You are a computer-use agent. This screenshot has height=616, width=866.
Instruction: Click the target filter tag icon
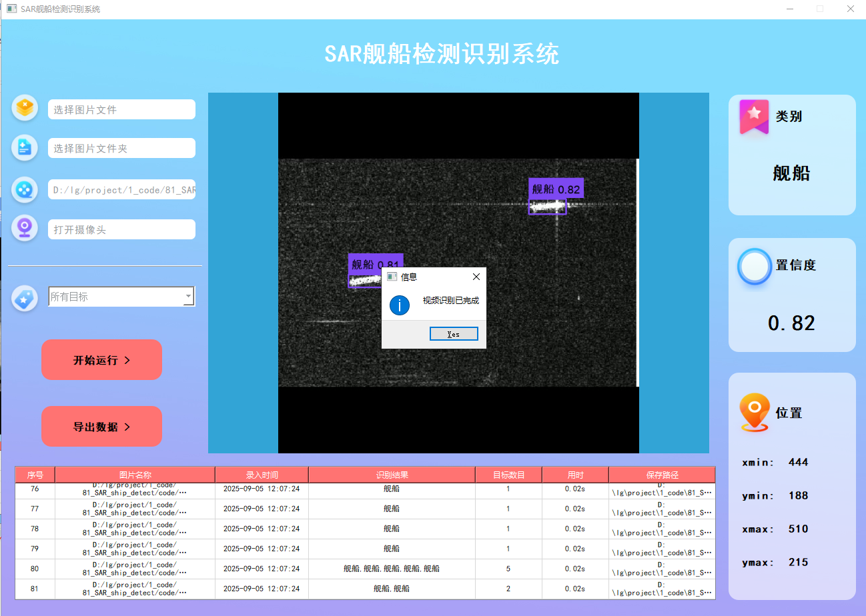click(x=25, y=298)
